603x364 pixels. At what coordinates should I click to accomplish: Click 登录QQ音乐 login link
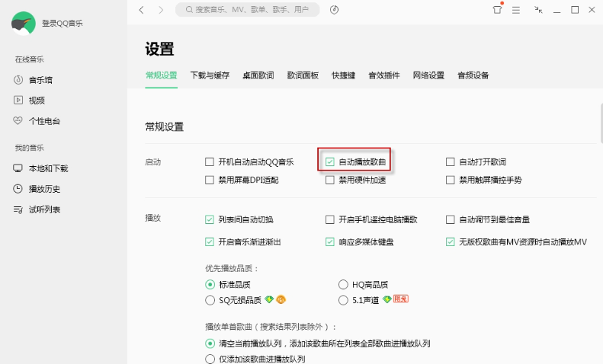[x=63, y=24]
